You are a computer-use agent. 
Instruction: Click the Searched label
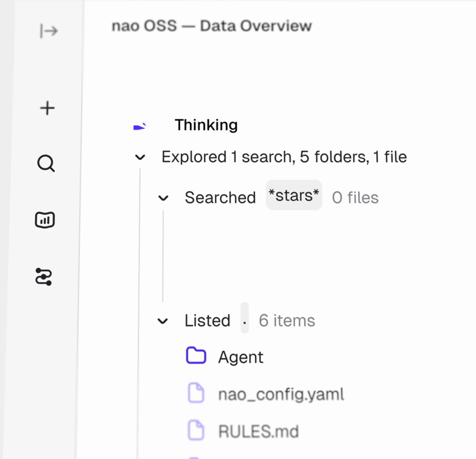tap(220, 198)
